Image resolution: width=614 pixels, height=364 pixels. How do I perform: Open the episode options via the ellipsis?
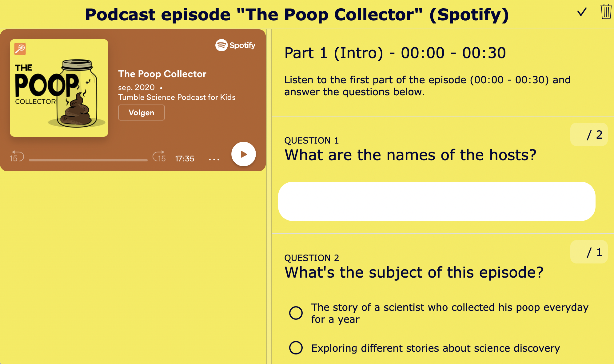[x=214, y=159]
